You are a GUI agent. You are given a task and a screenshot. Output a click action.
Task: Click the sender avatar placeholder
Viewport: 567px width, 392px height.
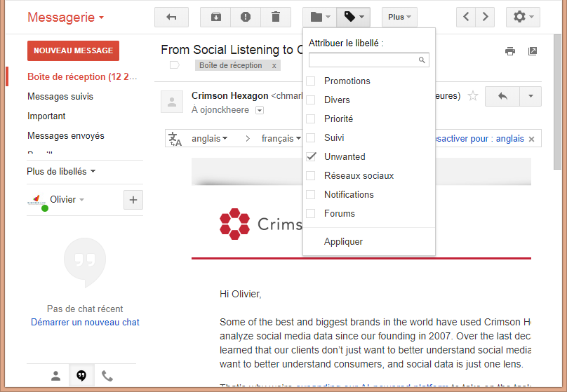point(172,102)
